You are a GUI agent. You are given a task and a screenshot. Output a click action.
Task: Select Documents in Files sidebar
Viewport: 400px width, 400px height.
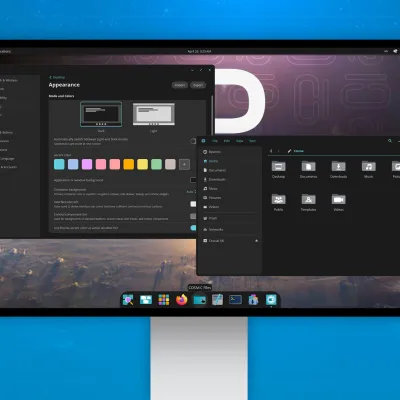(229, 170)
